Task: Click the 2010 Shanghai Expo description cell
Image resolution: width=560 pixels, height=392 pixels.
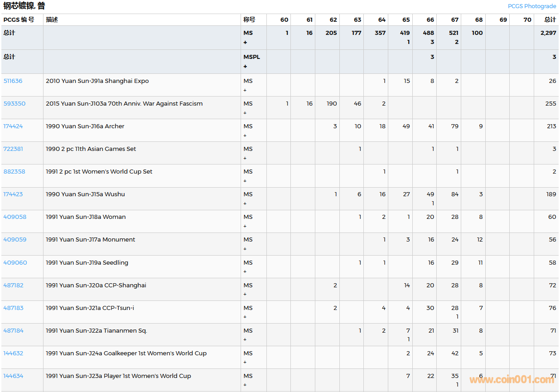Action: (x=97, y=81)
